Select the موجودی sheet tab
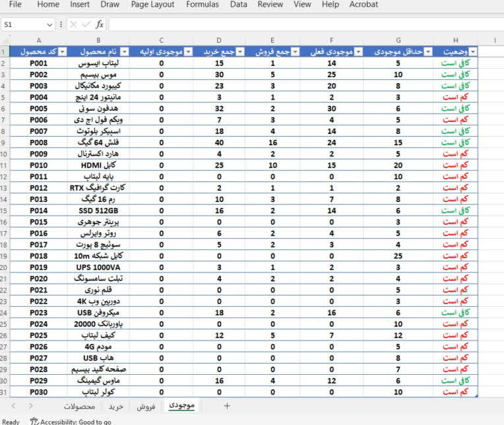Screen dimensions: 504x425 182,406
